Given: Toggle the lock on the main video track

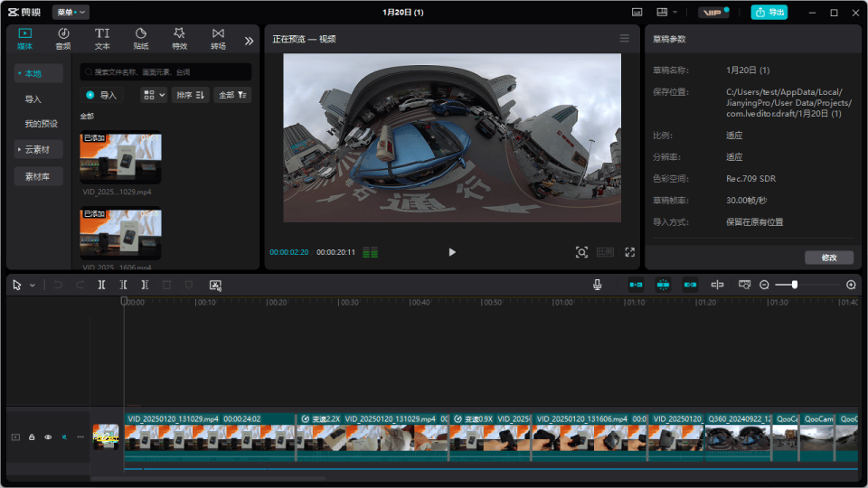Looking at the screenshot, I should pyautogui.click(x=32, y=437).
